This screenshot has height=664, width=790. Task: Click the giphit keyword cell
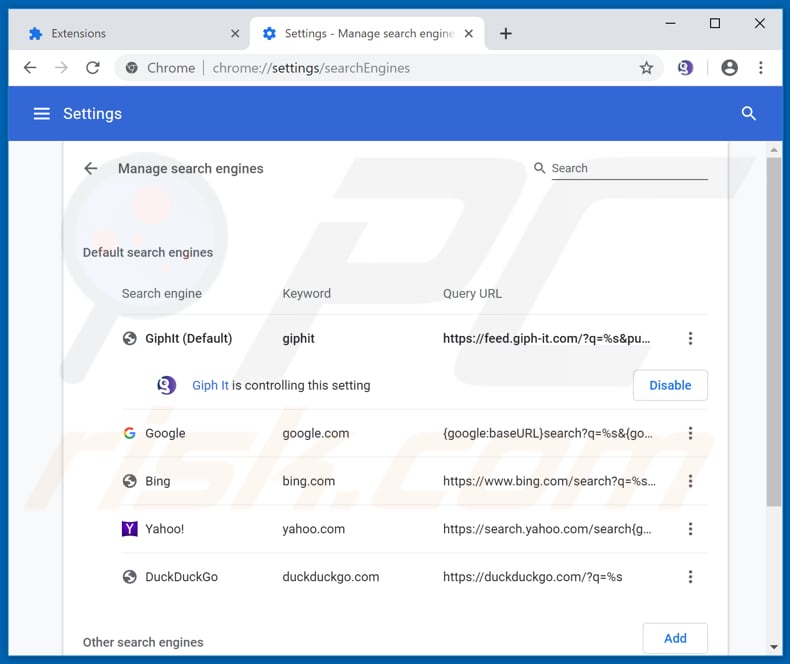coord(298,338)
